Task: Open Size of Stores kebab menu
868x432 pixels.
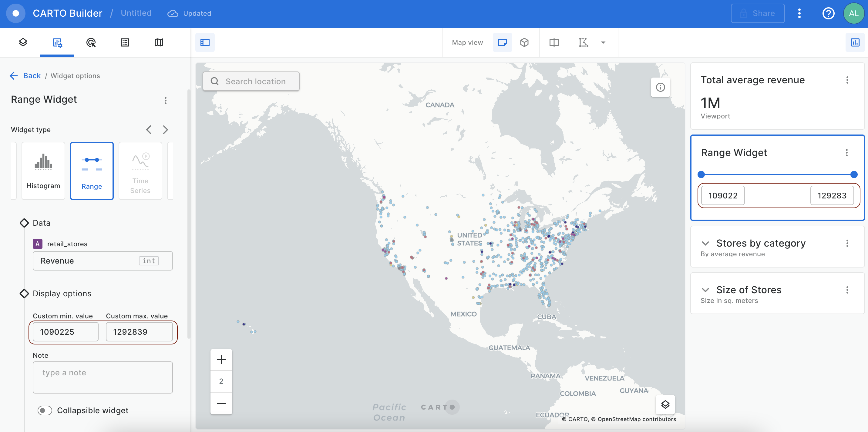Action: coord(847,290)
